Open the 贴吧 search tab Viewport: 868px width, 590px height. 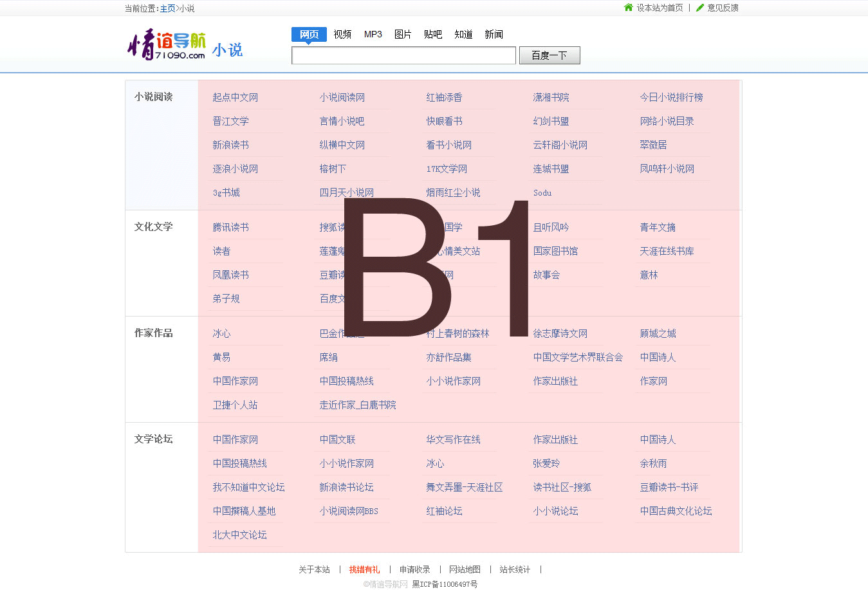433,34
